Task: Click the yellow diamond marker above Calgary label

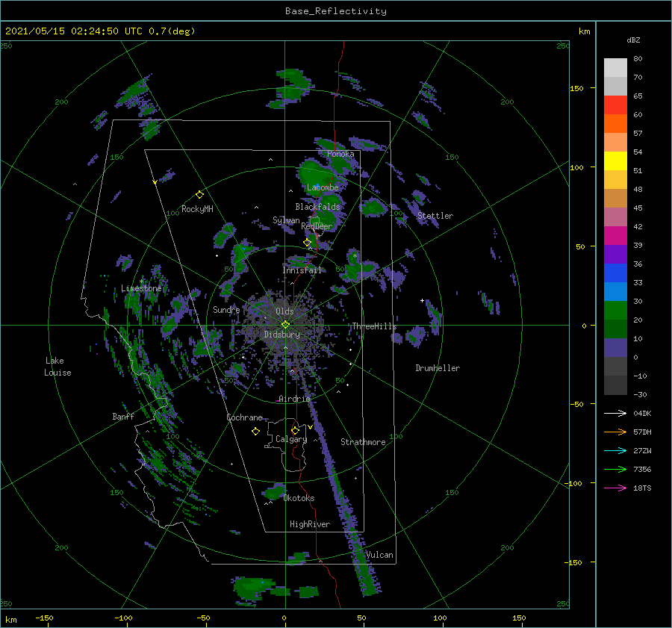Action: click(x=295, y=430)
